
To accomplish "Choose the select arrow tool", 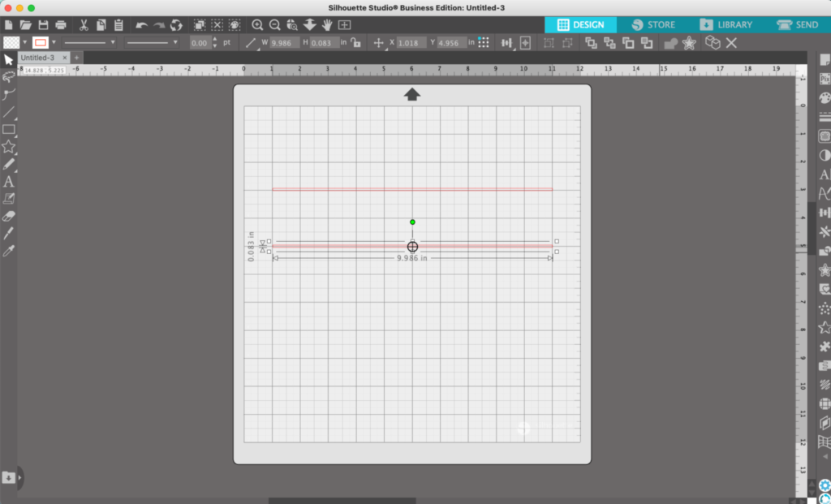I will [8, 60].
